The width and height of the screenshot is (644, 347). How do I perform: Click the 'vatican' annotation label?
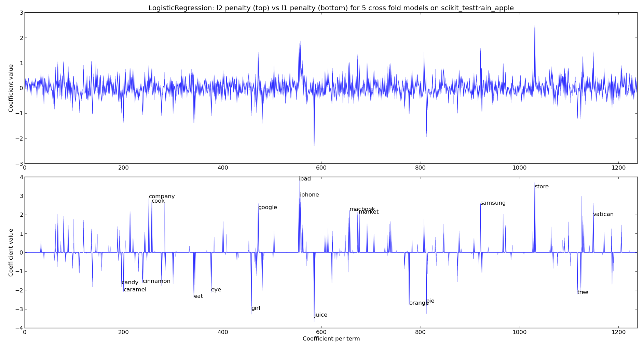[603, 214]
